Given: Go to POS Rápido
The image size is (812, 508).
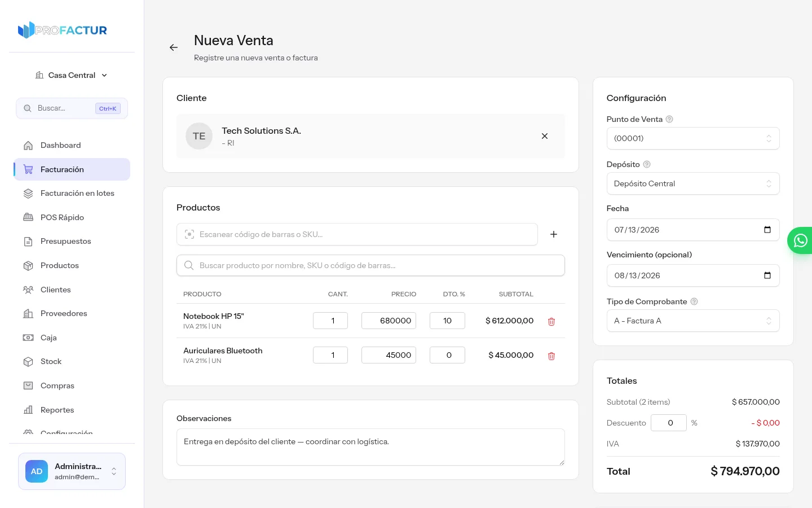Looking at the screenshot, I should tap(72, 217).
